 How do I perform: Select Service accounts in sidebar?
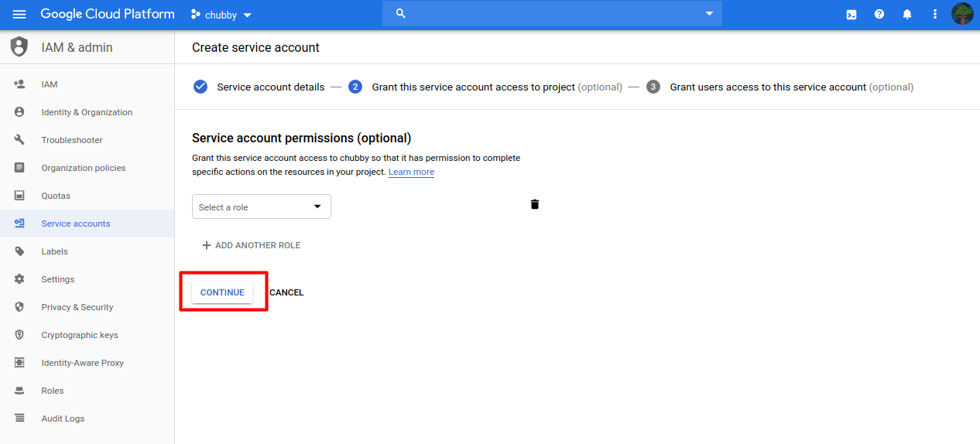87,224
